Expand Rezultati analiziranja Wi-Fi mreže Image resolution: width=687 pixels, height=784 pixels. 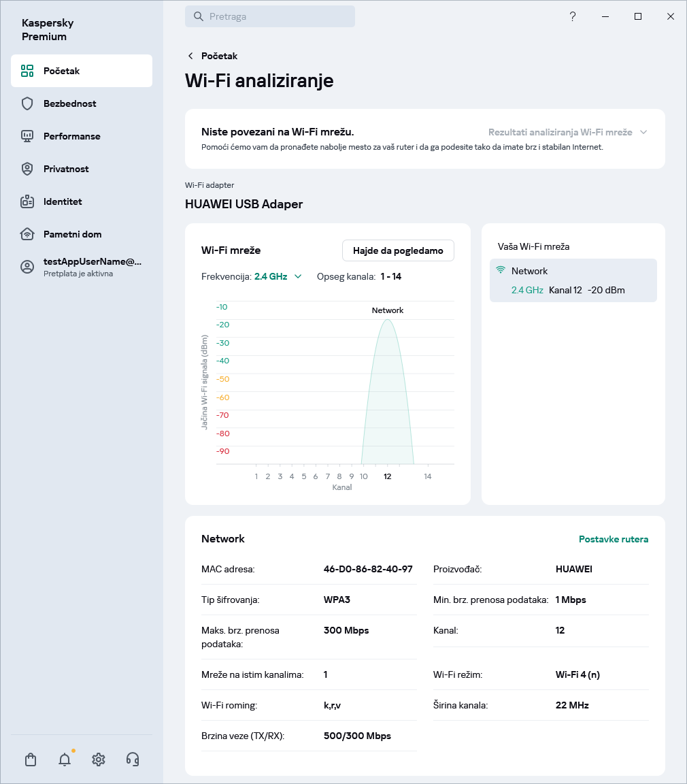[567, 132]
